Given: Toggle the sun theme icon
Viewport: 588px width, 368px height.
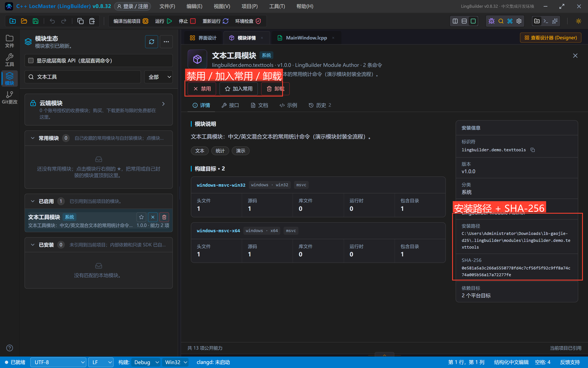Looking at the screenshot, I should point(579,21).
